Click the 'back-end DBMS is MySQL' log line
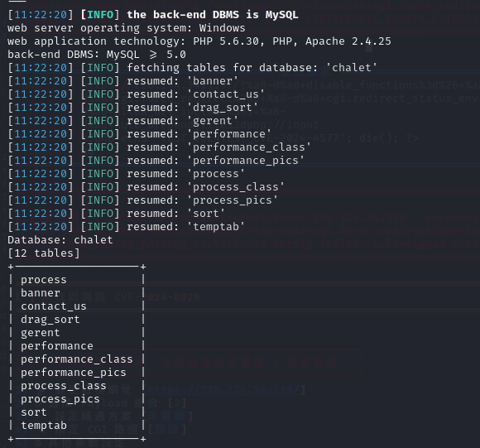This screenshot has height=448, width=480. [x=153, y=15]
